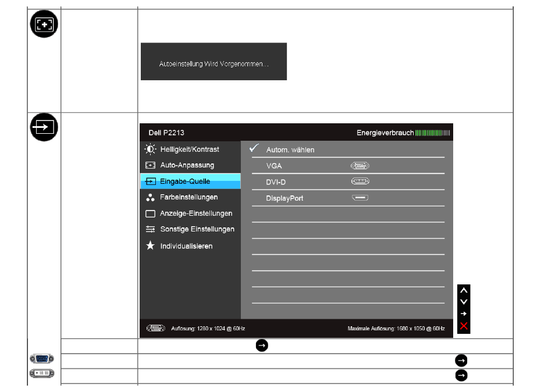Click the checkmark next to Autom. wählen

(x=254, y=148)
